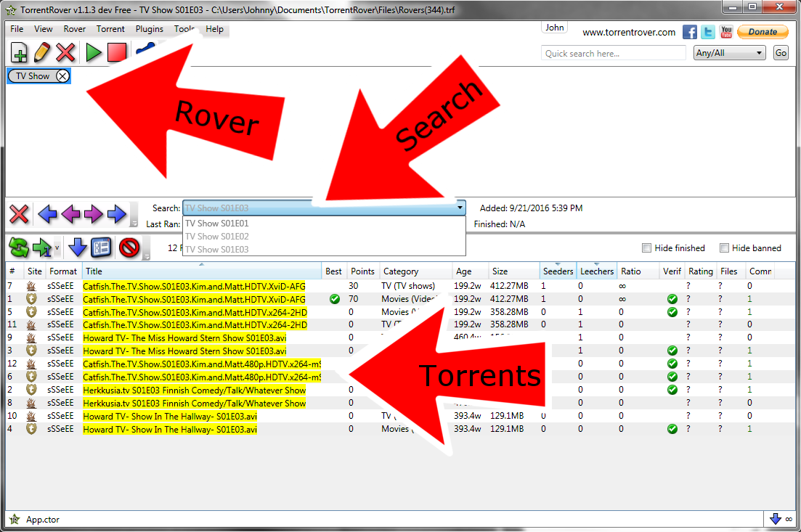This screenshot has height=532, width=801.
Task: Click the add new rover icon
Action: click(x=19, y=52)
